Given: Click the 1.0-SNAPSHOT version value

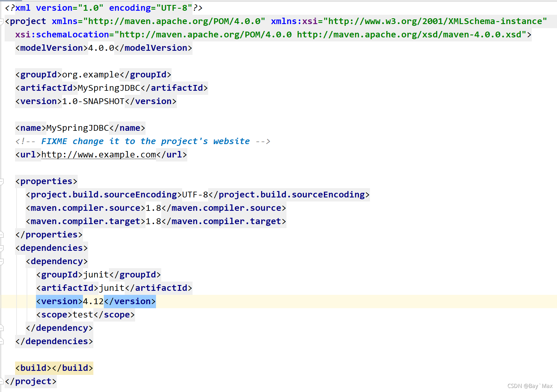Looking at the screenshot, I should [93, 101].
